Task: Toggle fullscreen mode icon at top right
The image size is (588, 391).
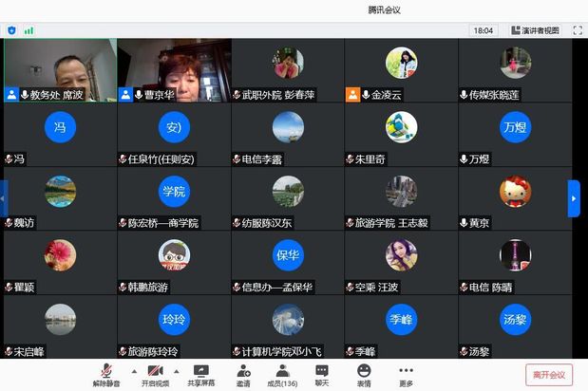Action: pos(578,30)
